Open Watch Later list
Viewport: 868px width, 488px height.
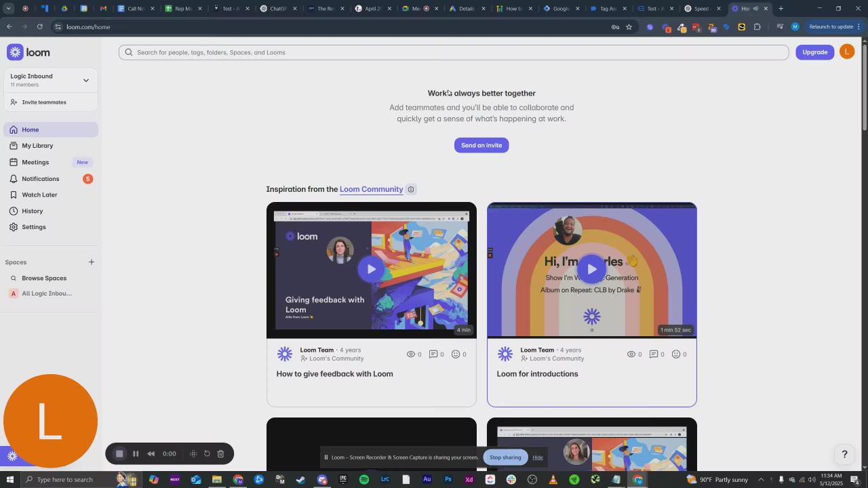click(51, 195)
